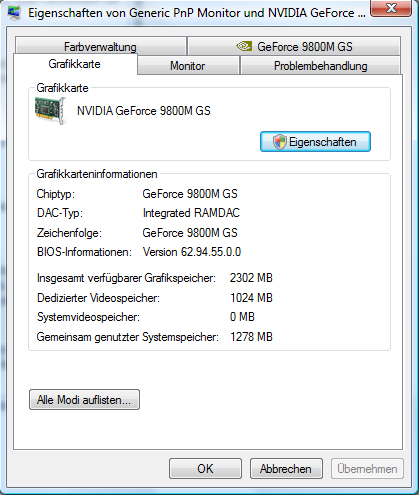Click the NVIDIA GeForce 9800M GS adapter name

pos(144,111)
